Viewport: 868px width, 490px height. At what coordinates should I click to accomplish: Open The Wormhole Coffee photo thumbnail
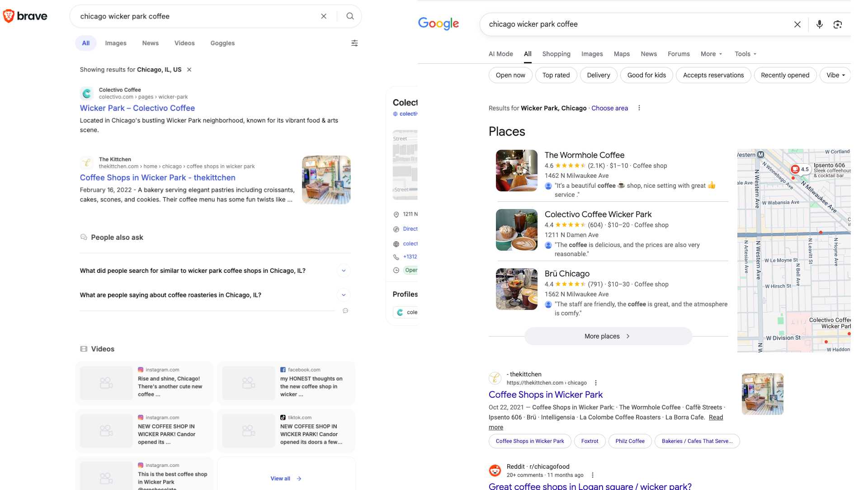[517, 171]
